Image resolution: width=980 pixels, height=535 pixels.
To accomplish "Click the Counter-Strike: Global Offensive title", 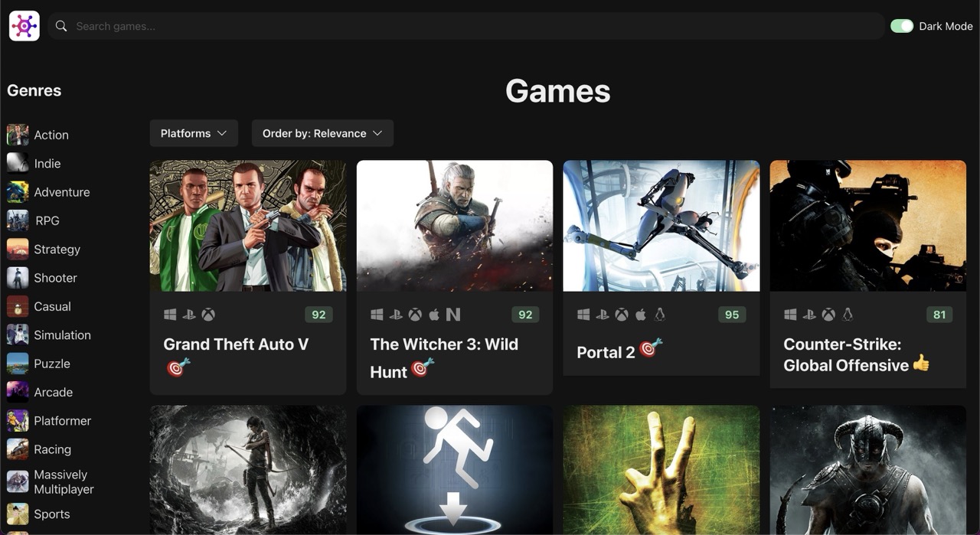I will pyautogui.click(x=846, y=355).
